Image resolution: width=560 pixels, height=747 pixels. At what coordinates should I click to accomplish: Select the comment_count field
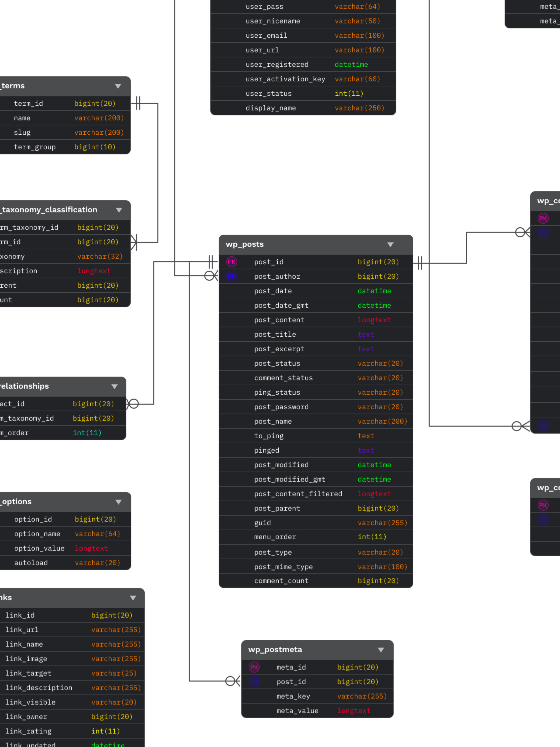pos(316,581)
